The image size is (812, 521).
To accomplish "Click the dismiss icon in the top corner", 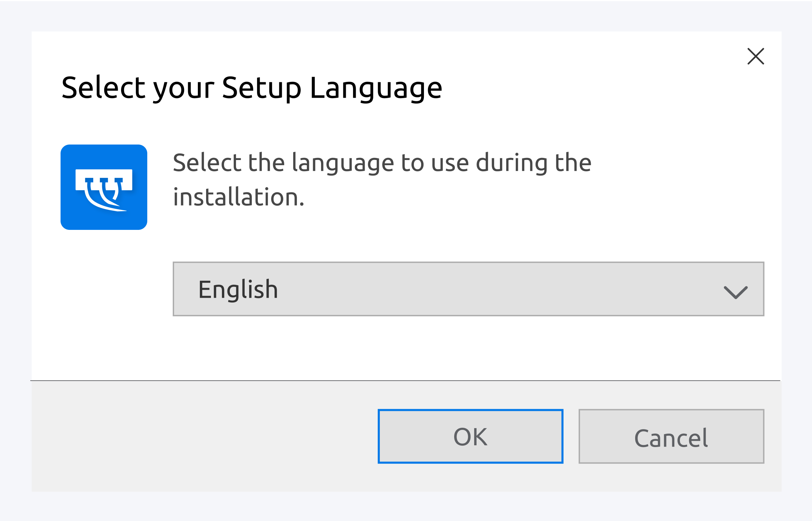I will pyautogui.click(x=756, y=56).
